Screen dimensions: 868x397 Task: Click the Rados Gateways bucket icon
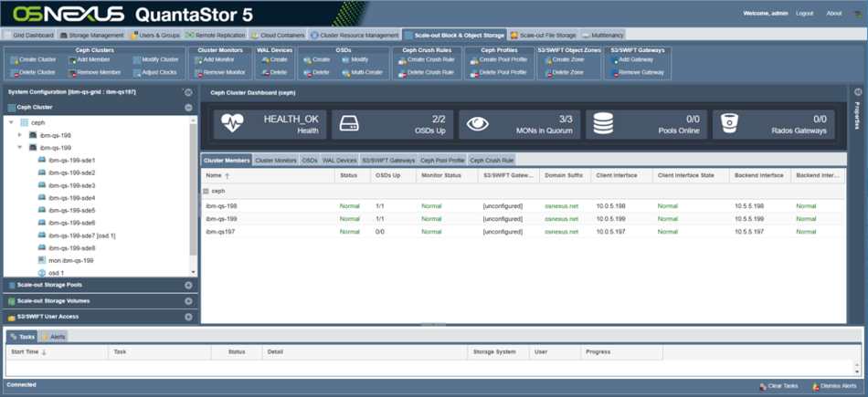[729, 124]
